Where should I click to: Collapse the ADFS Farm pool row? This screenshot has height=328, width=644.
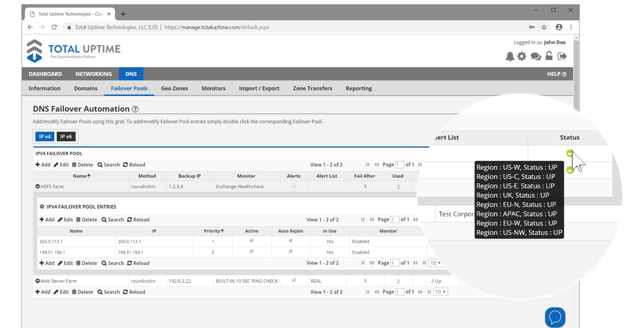point(38,187)
